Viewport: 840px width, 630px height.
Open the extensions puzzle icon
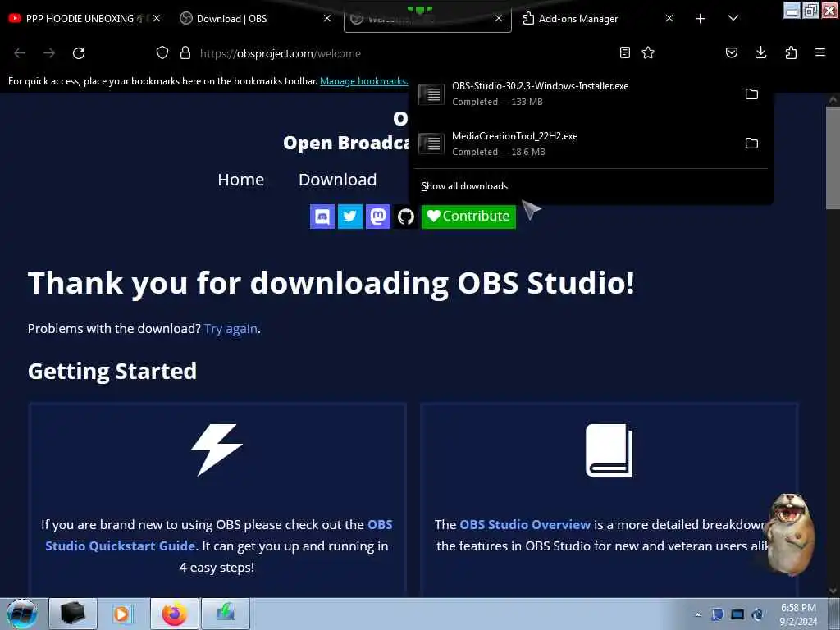tap(791, 52)
